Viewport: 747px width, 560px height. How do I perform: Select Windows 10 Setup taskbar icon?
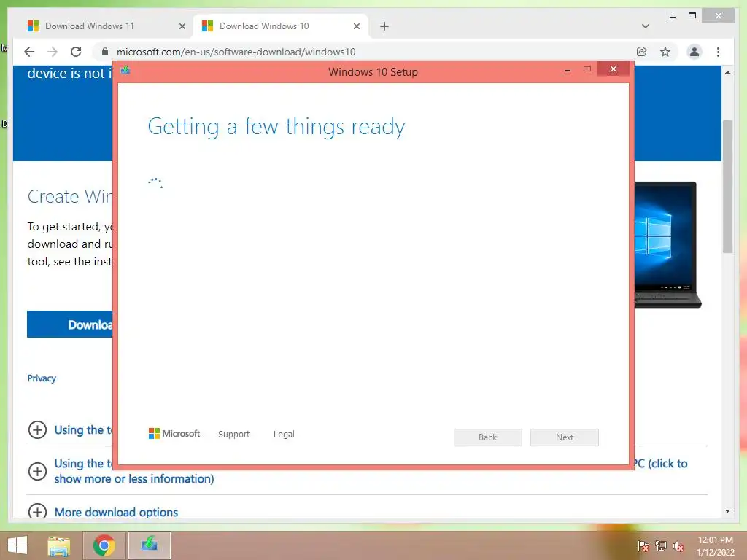click(x=150, y=545)
